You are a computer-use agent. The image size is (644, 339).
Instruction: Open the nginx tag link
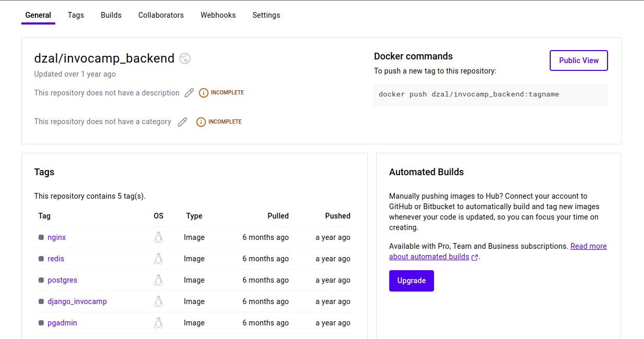point(56,237)
